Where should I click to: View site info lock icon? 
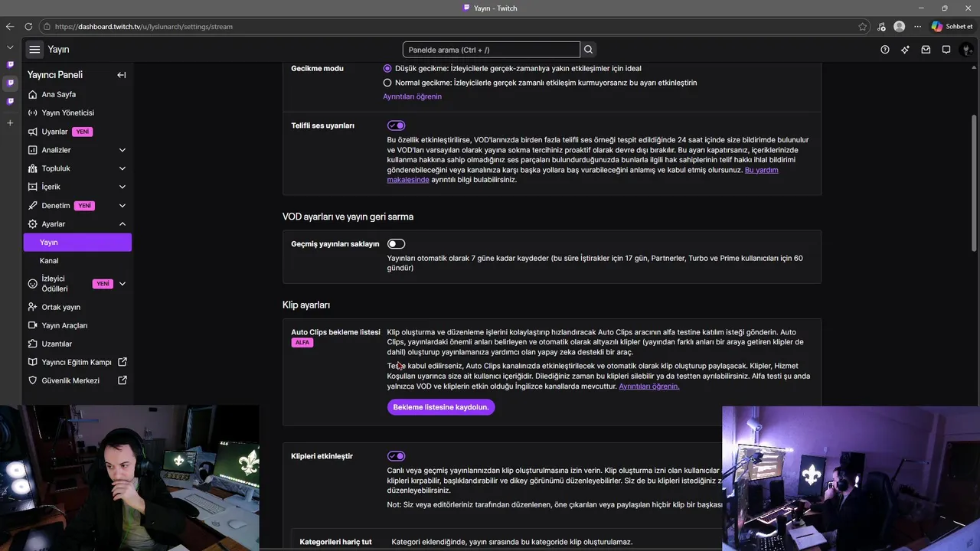pos(47,26)
